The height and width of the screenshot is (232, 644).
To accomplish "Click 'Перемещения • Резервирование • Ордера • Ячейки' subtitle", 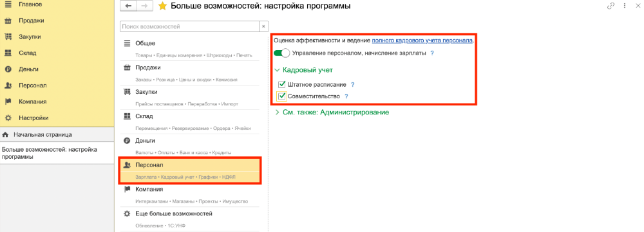I will (x=193, y=129).
